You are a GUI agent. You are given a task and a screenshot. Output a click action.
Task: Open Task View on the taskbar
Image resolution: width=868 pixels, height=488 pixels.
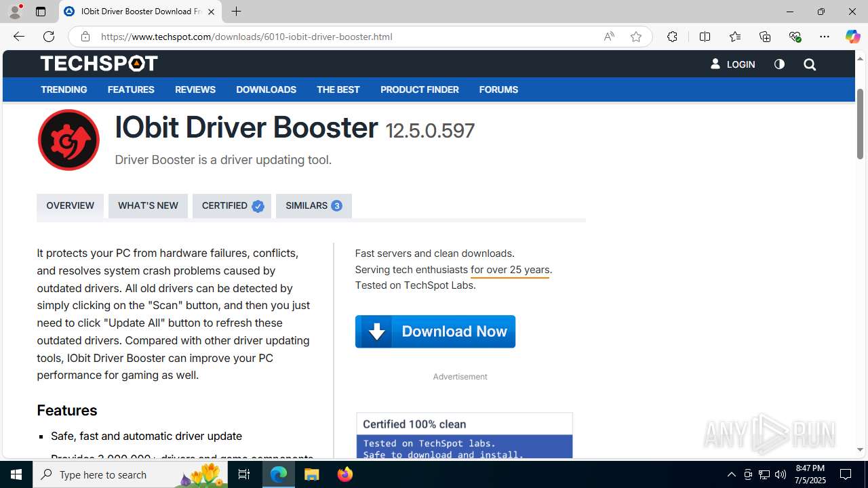[x=244, y=474]
